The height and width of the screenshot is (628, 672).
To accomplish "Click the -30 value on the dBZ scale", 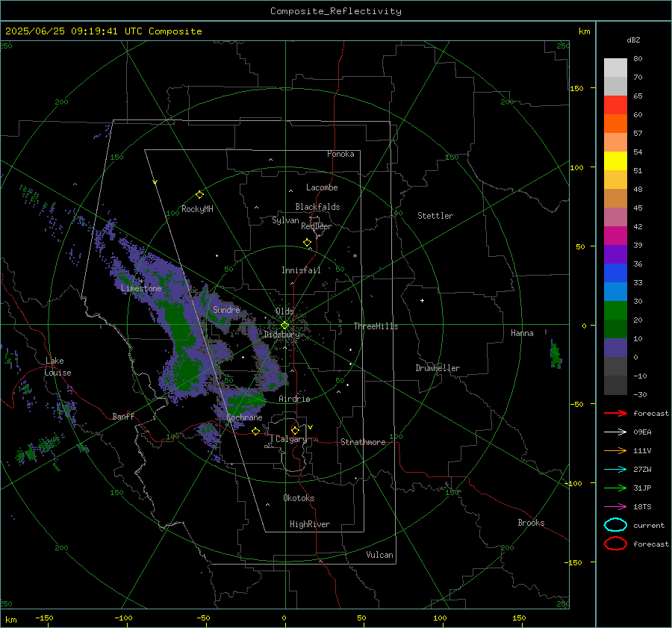I will pyautogui.click(x=640, y=394).
